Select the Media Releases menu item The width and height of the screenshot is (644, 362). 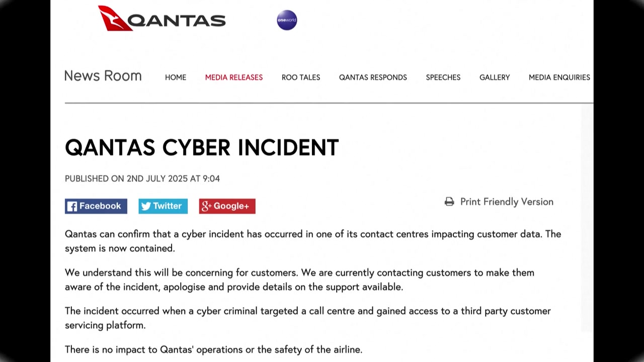coord(234,77)
